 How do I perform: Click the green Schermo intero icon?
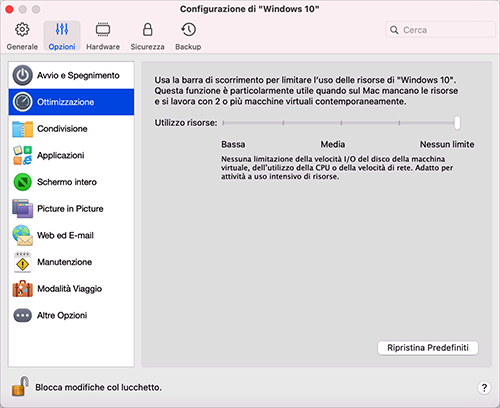(22, 182)
